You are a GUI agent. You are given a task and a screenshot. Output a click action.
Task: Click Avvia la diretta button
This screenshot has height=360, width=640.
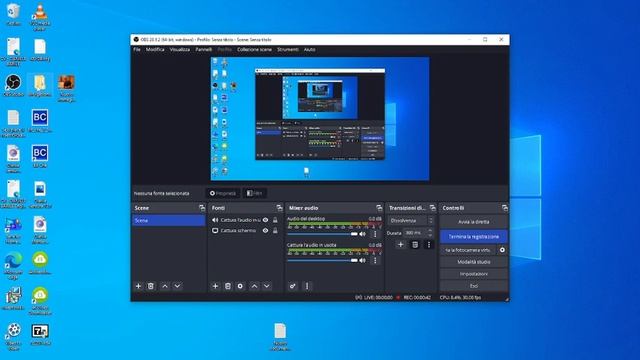pos(473,222)
